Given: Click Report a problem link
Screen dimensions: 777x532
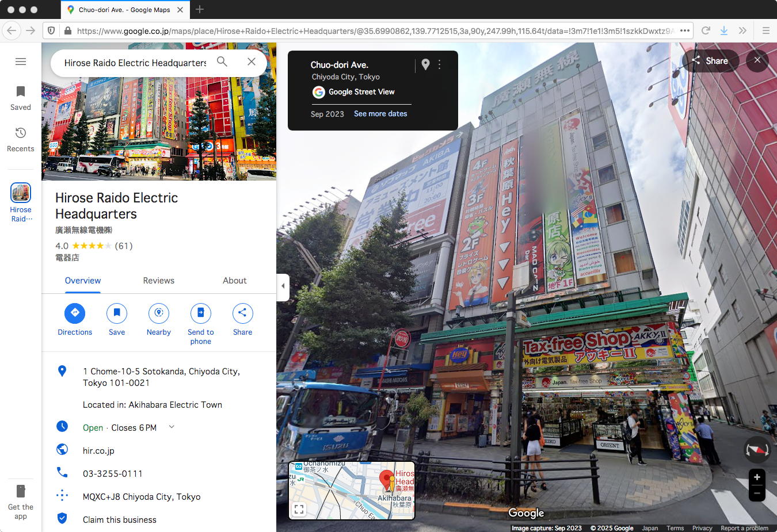Looking at the screenshot, I should pyautogui.click(x=744, y=528).
